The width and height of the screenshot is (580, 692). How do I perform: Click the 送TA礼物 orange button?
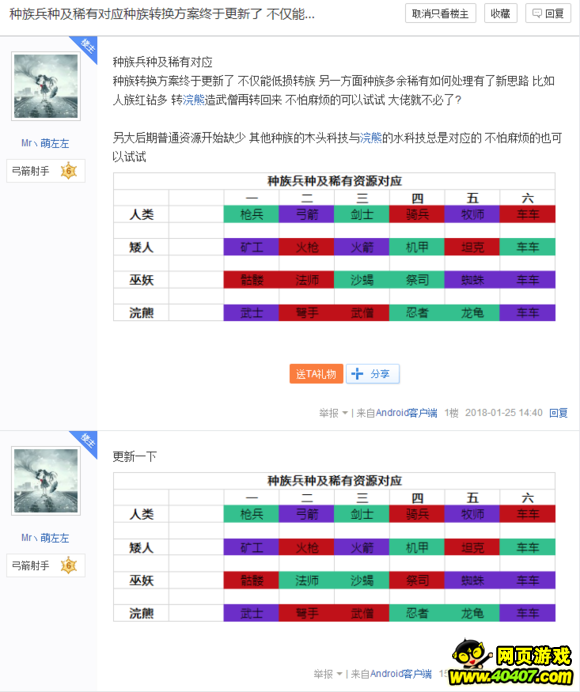pos(316,374)
